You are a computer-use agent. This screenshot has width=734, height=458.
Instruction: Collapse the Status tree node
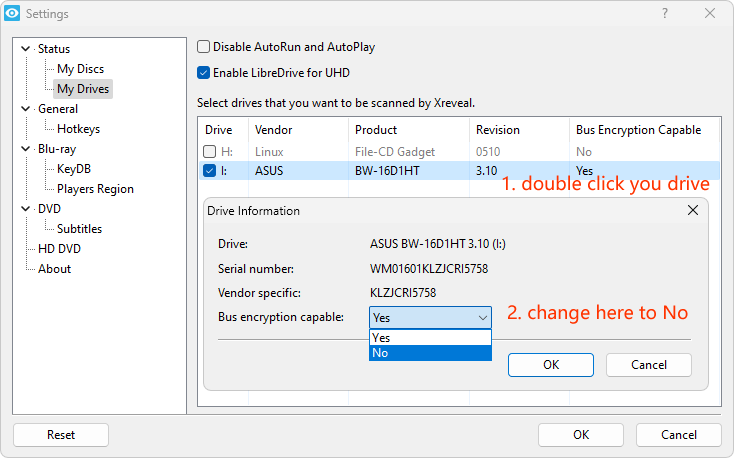[26, 49]
